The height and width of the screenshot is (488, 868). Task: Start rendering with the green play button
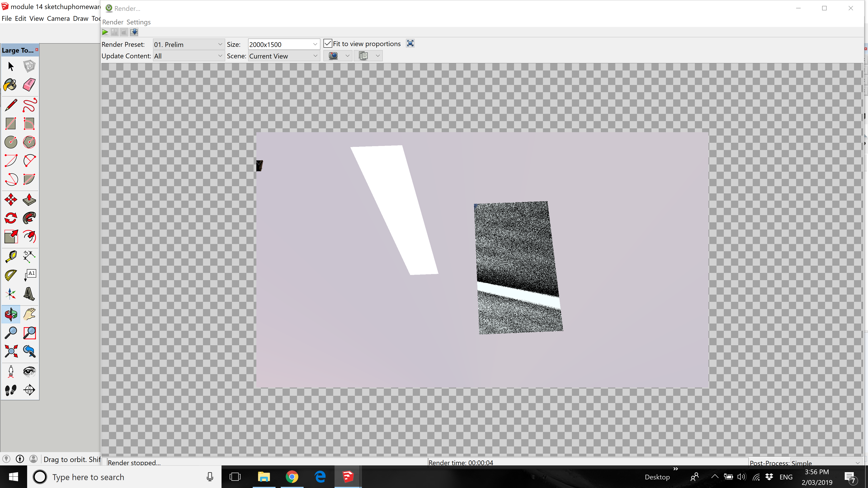[105, 32]
